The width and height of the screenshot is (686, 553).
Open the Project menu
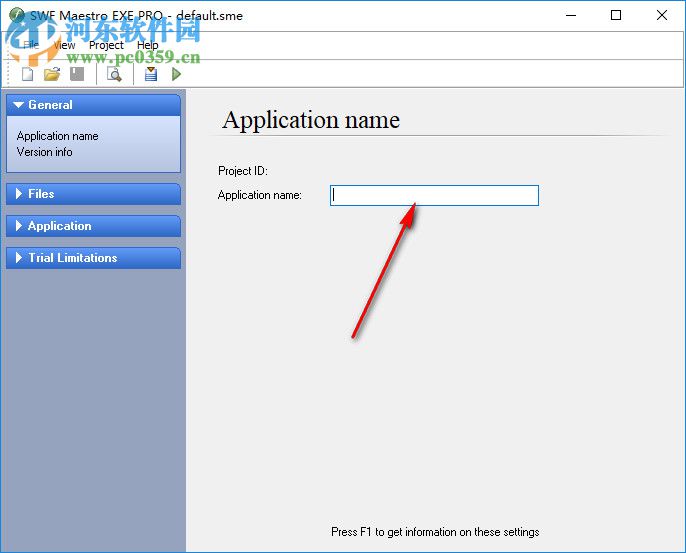(x=106, y=45)
